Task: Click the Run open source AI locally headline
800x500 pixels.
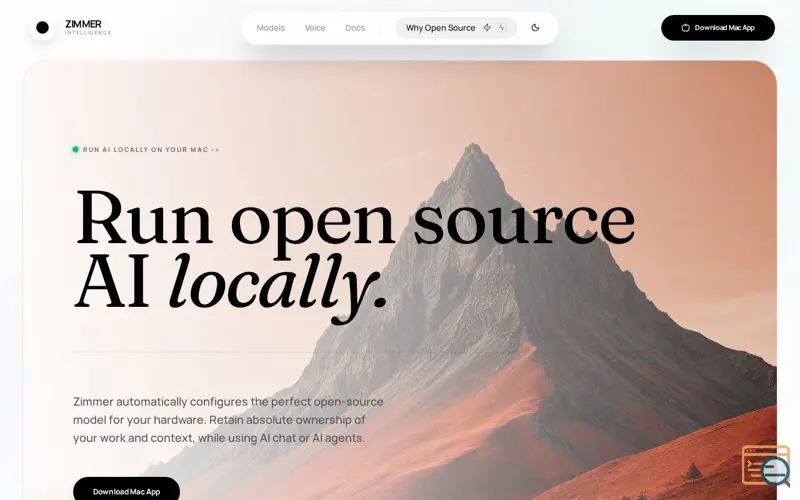Action: click(355, 255)
